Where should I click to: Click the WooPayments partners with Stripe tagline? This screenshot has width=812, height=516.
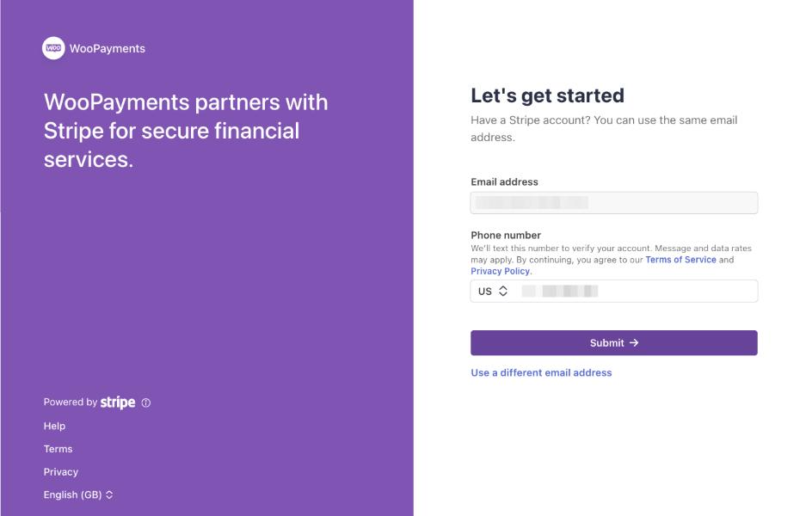[x=186, y=131]
